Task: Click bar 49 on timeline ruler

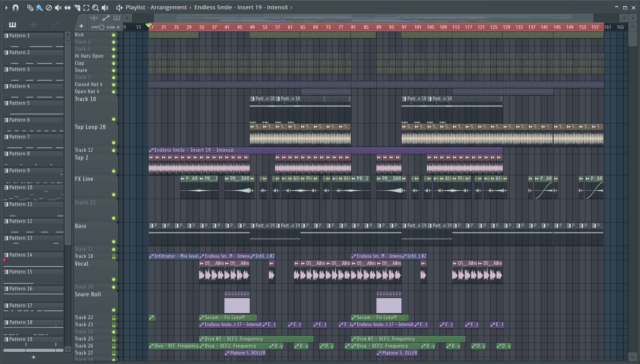Action: pos(252,27)
